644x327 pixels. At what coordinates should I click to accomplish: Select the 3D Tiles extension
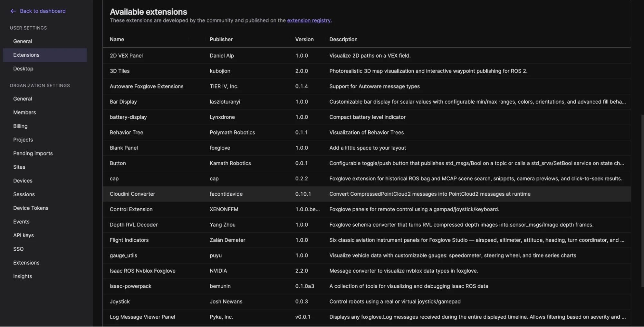coord(367,71)
